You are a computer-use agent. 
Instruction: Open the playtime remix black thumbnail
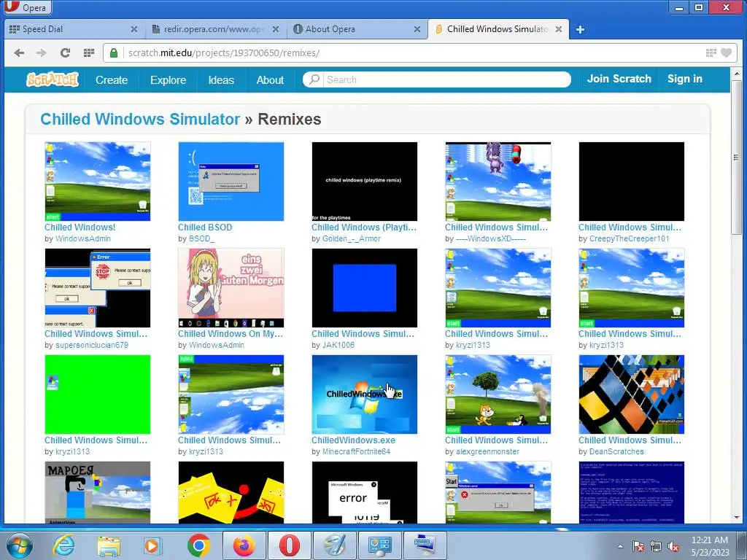[365, 182]
